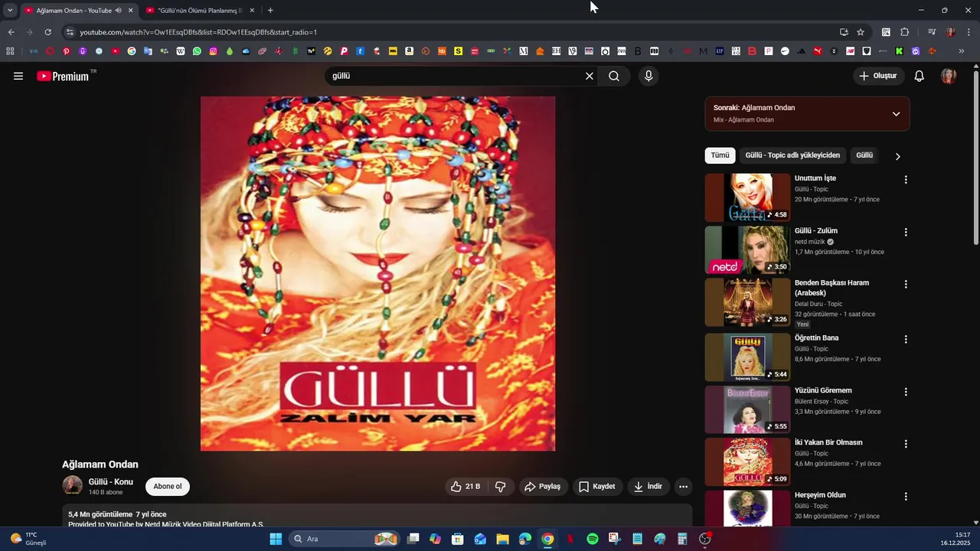Open options for Unuttum İşte video
This screenshot has width=980, height=551.
point(906,180)
